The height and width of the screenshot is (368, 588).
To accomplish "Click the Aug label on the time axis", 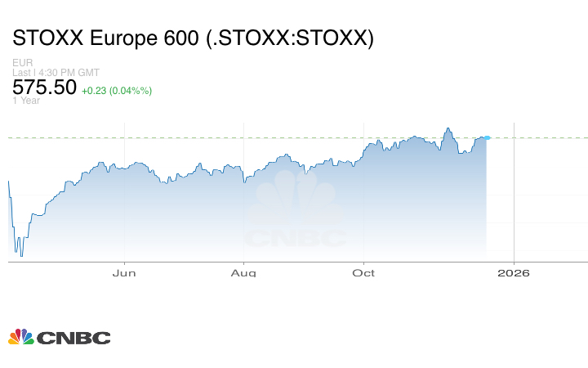I will coord(244,272).
